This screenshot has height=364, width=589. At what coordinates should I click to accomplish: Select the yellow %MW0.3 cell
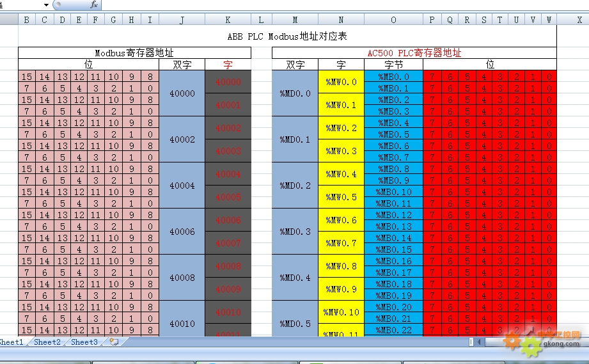tap(341, 151)
